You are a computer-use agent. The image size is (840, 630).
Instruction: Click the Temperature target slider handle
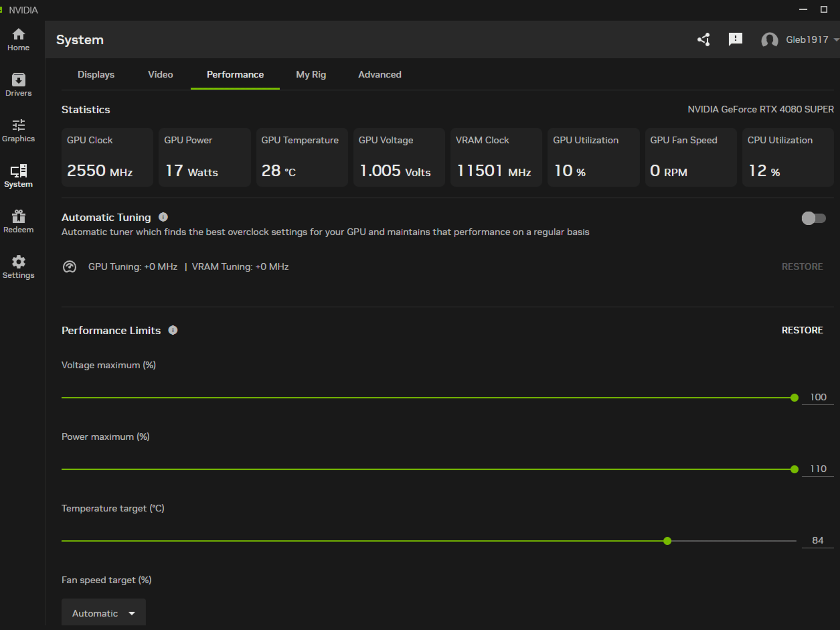[667, 541]
